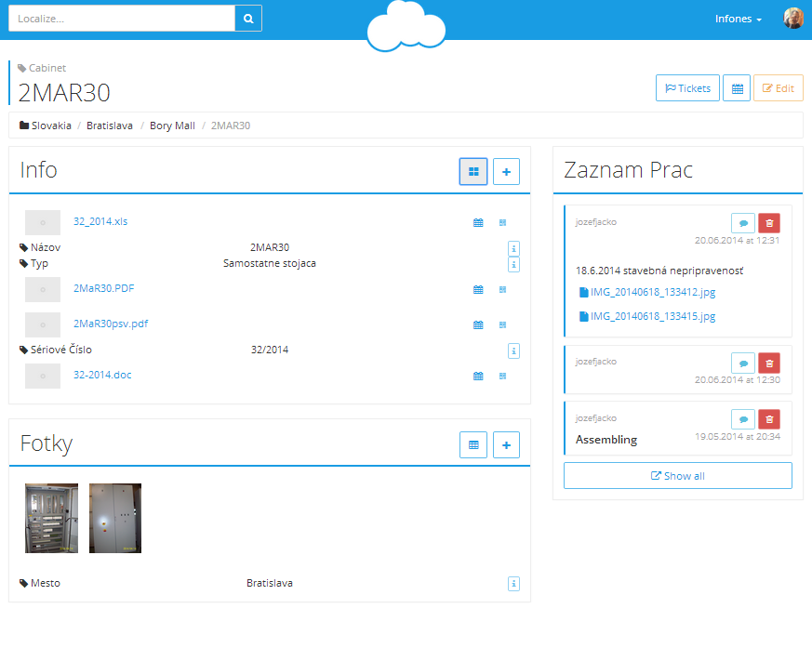Click Show all work records
The width and height of the screenshot is (812, 661).
pyautogui.click(x=677, y=476)
